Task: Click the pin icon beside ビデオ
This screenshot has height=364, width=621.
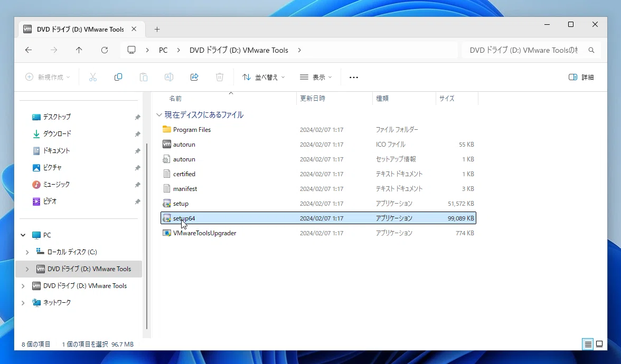Action: (137, 202)
